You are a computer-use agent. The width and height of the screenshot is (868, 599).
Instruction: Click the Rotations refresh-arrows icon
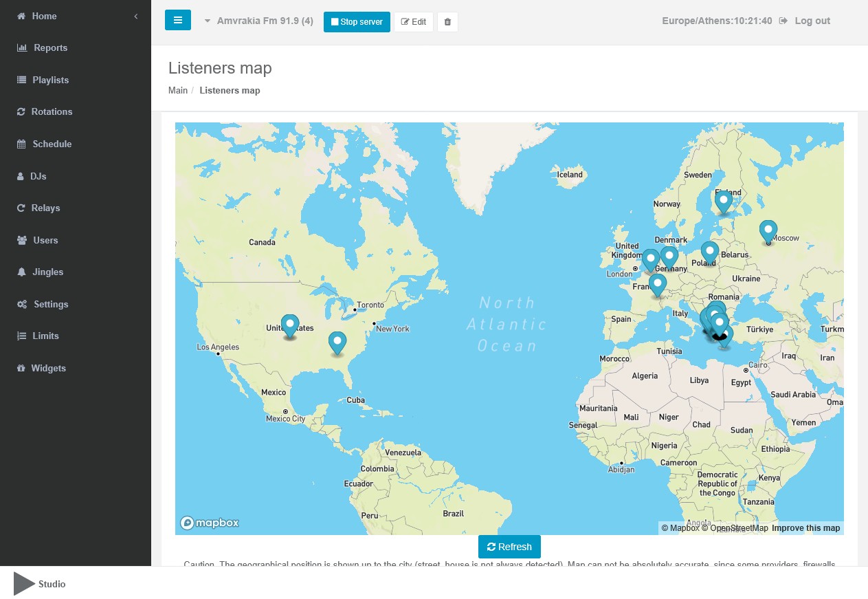(x=21, y=112)
